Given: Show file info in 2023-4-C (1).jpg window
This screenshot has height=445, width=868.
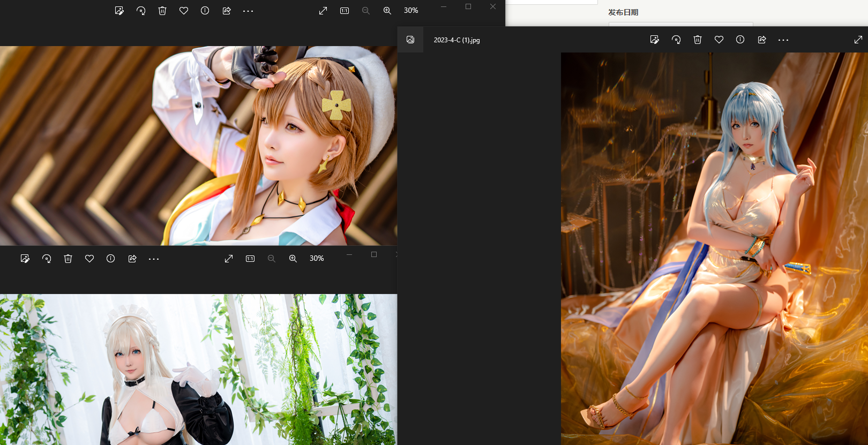Looking at the screenshot, I should [740, 40].
